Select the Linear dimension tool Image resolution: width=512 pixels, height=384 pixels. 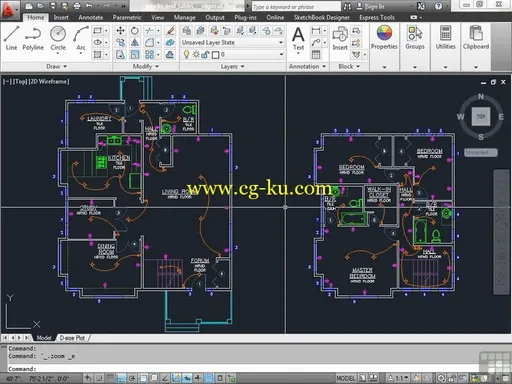coord(315,31)
